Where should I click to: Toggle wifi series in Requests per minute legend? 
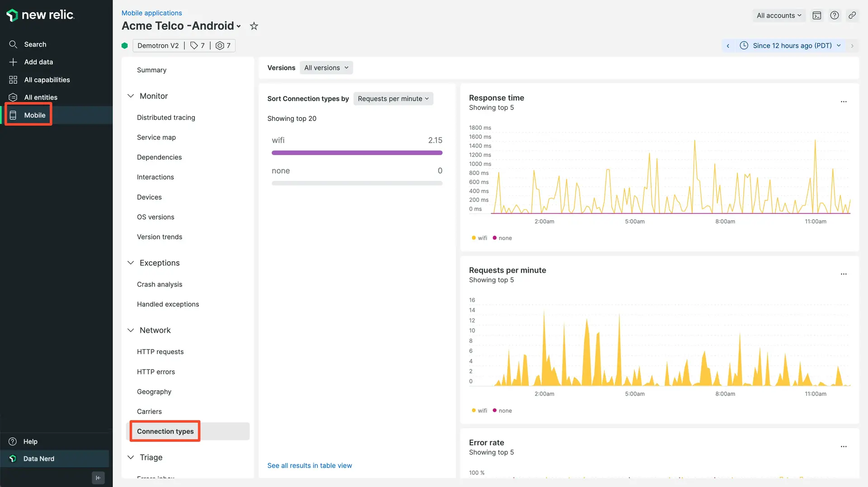(479, 411)
